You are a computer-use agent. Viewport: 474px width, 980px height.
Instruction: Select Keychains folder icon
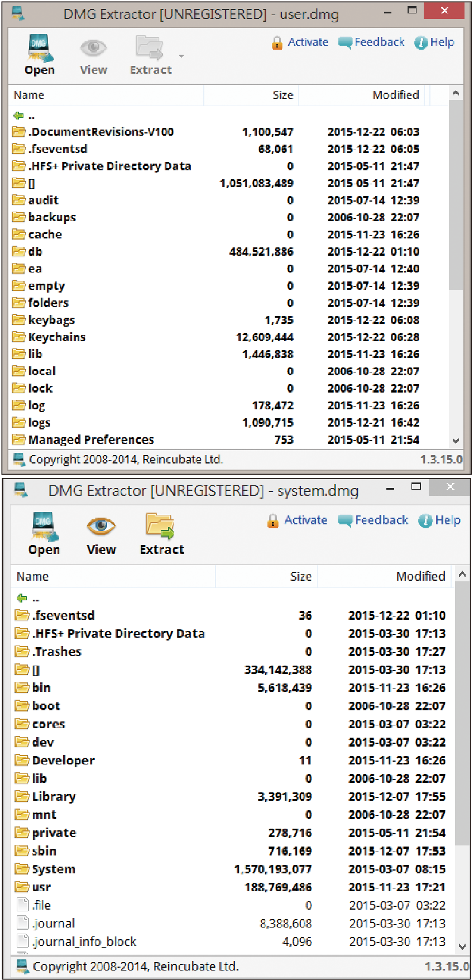(20, 337)
